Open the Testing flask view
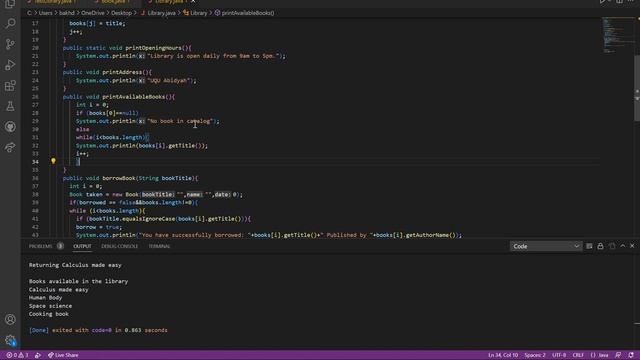Screen dimensions: 640x360 pos(10,106)
